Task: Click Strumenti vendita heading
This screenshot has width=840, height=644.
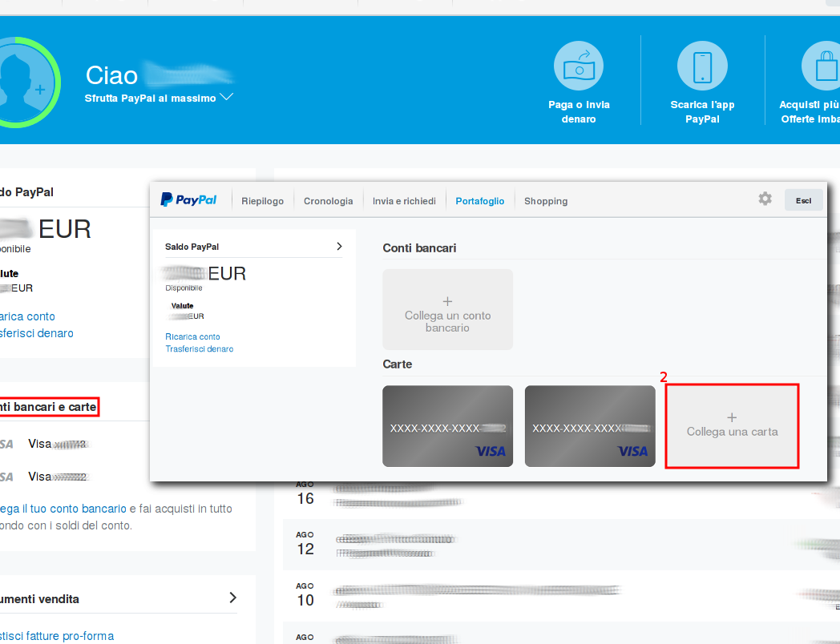Action: click(39, 599)
